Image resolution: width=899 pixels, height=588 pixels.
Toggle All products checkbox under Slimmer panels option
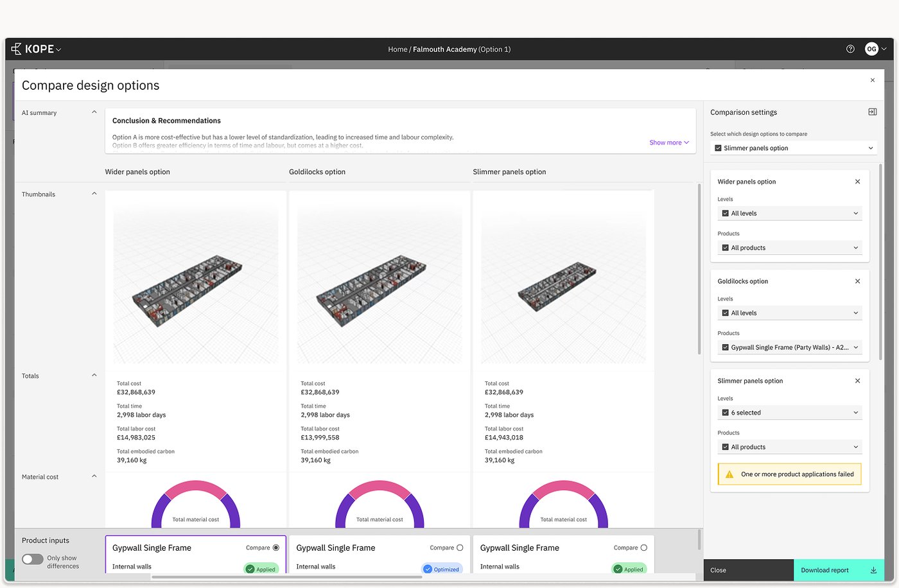pos(726,447)
